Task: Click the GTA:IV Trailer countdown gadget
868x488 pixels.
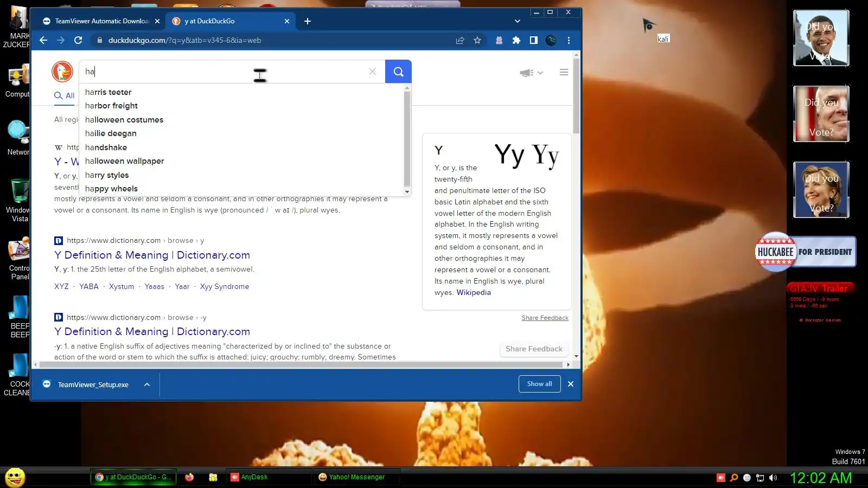Action: tap(821, 303)
